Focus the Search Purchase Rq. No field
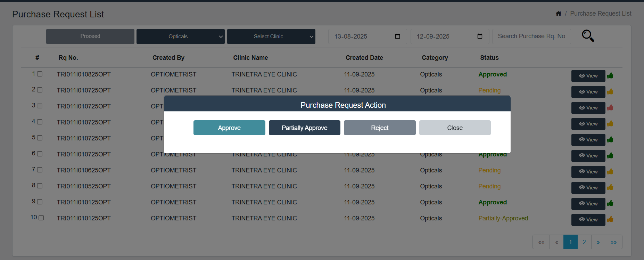 coord(531,36)
